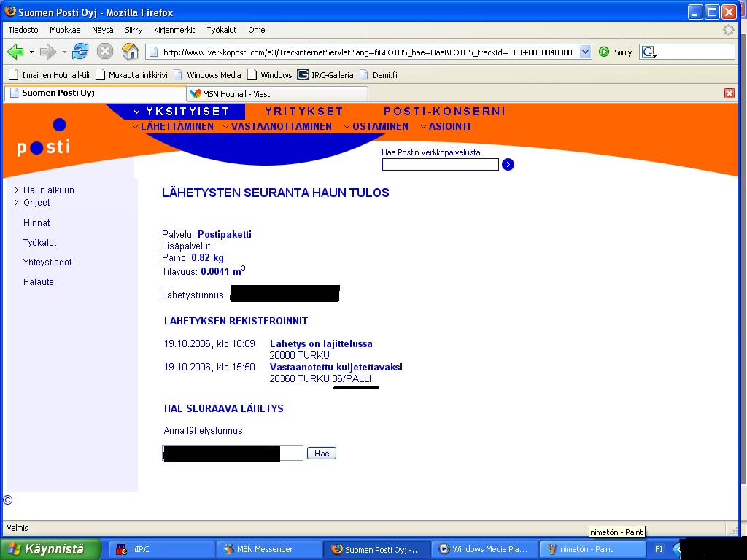
Task: Switch to the MSN Hotmail - Viesti tab
Action: click(277, 93)
